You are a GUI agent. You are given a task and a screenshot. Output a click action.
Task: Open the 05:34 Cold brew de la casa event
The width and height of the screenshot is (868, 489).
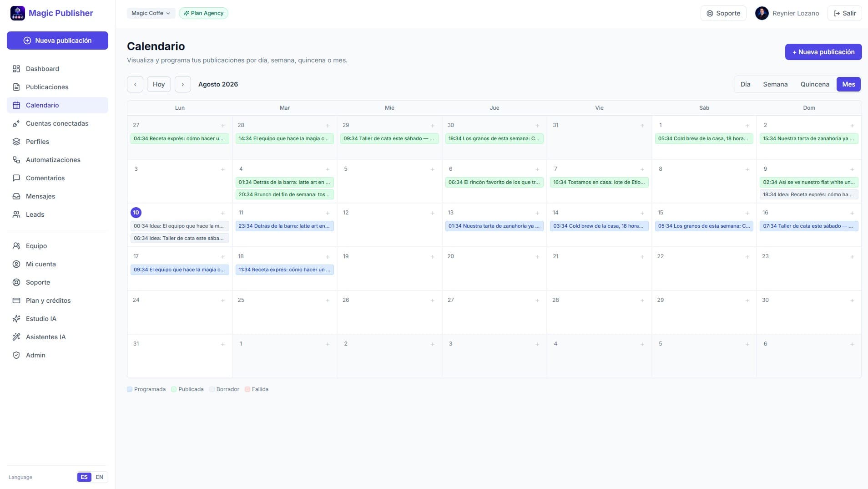[704, 138]
